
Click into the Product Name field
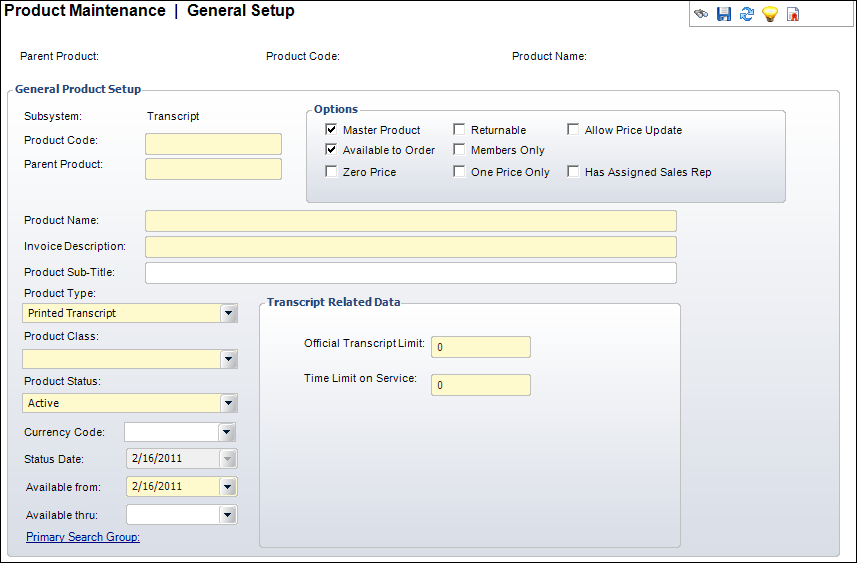410,221
